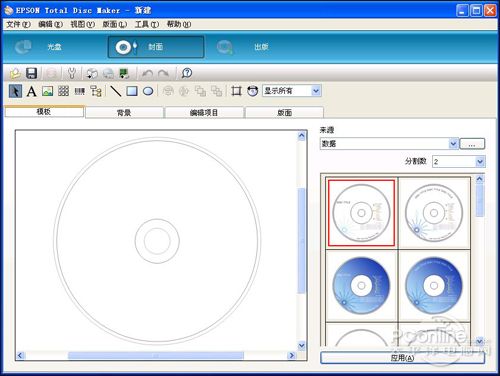Undo the last action
The image size is (500, 376).
pos(147,73)
